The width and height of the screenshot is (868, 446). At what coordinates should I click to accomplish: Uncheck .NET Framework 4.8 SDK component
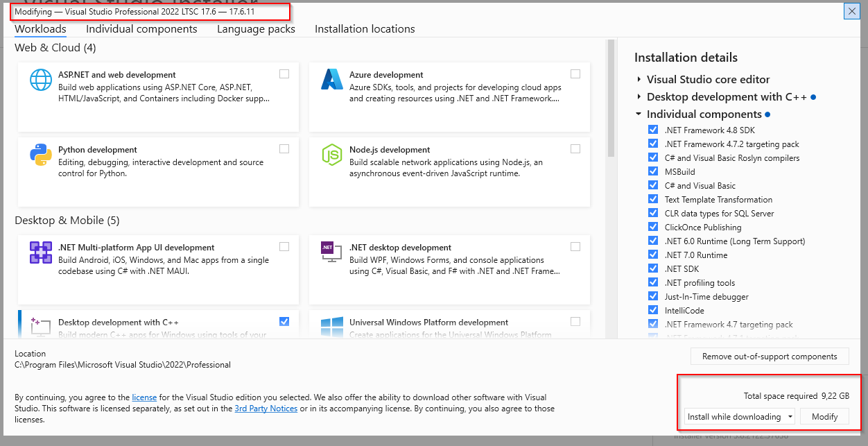[653, 130]
